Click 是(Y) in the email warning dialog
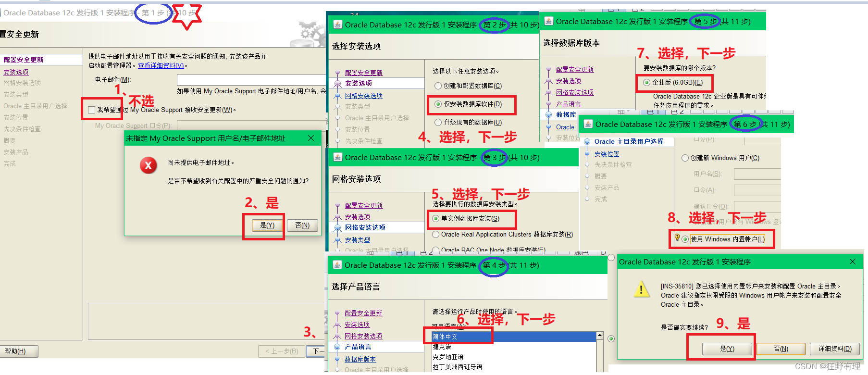The width and height of the screenshot is (868, 375). coord(267,225)
